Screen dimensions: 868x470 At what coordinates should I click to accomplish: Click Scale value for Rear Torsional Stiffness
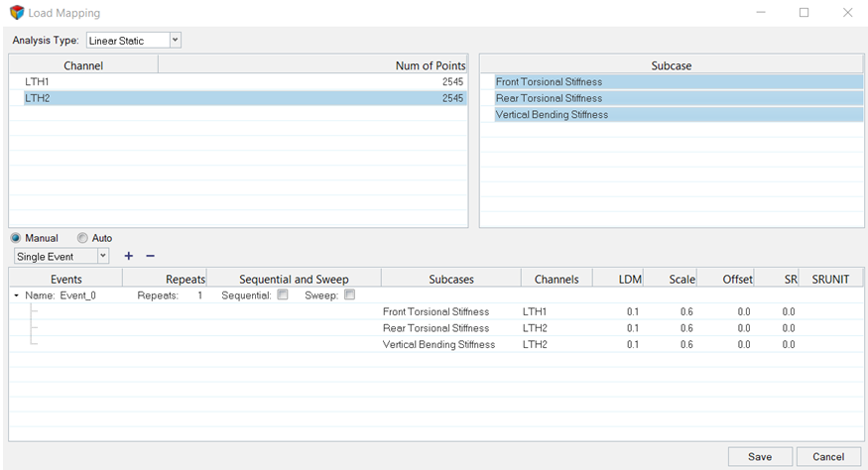(685, 328)
